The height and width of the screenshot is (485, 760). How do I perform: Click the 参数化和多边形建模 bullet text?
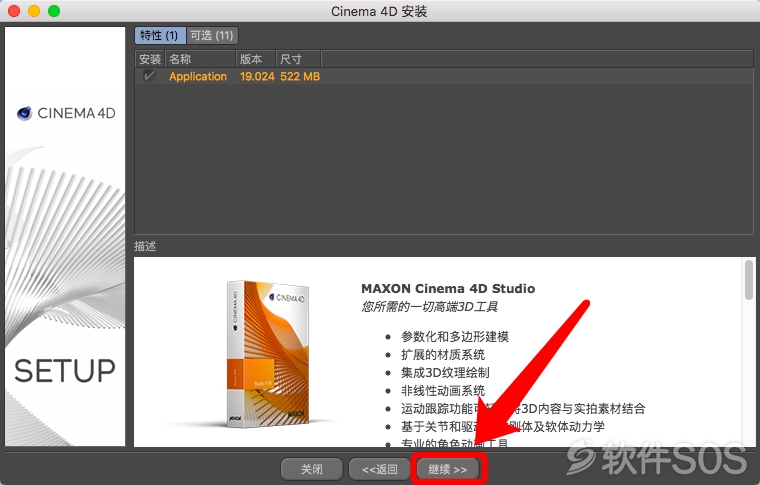click(455, 337)
